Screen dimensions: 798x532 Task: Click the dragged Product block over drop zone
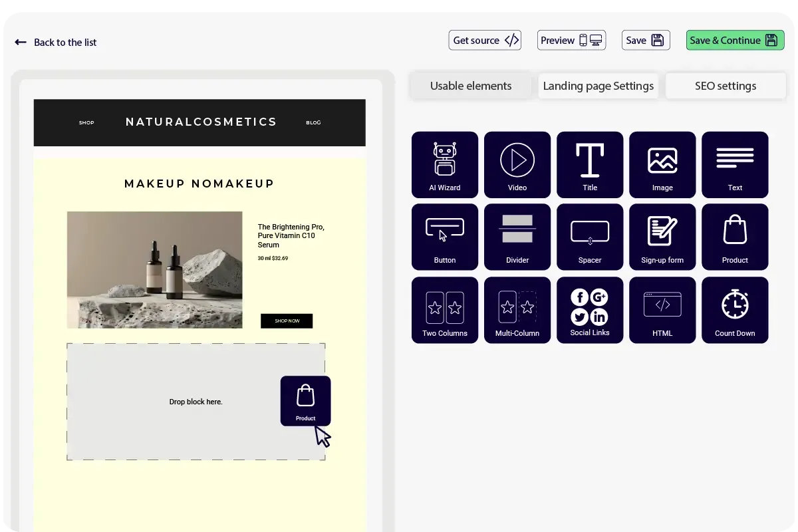point(305,401)
